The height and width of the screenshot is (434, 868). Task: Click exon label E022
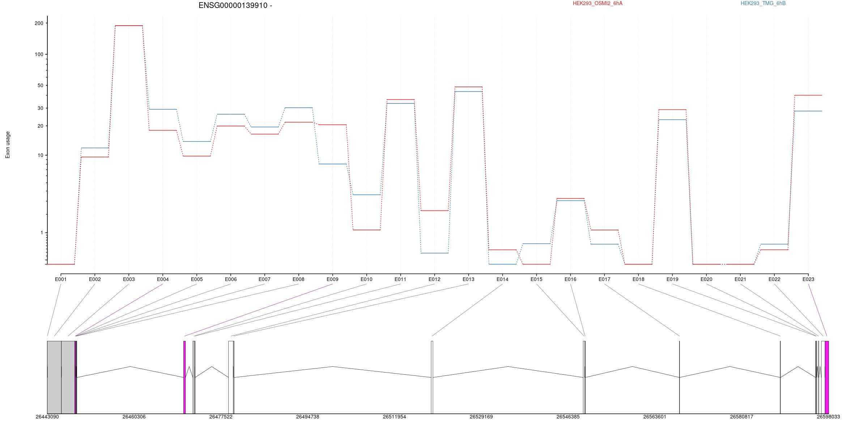[x=774, y=279]
